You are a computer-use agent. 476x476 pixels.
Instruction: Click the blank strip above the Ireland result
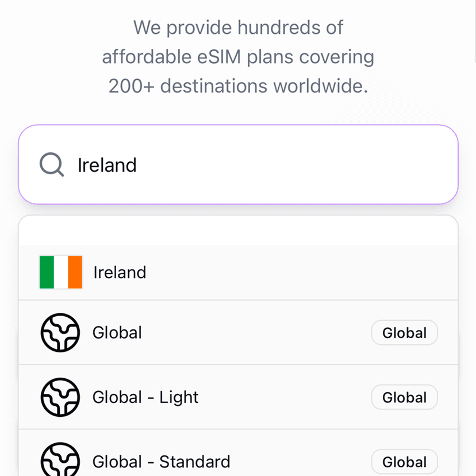(x=238, y=231)
